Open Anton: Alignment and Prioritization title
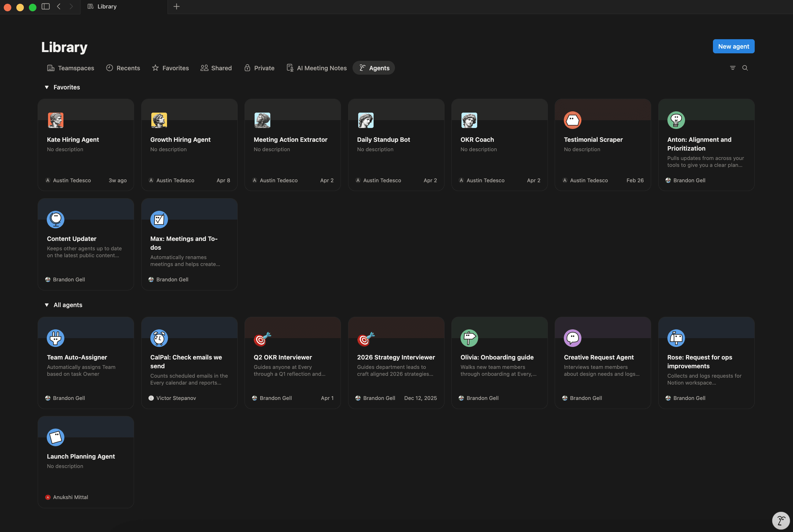The width and height of the screenshot is (793, 532). coord(699,144)
